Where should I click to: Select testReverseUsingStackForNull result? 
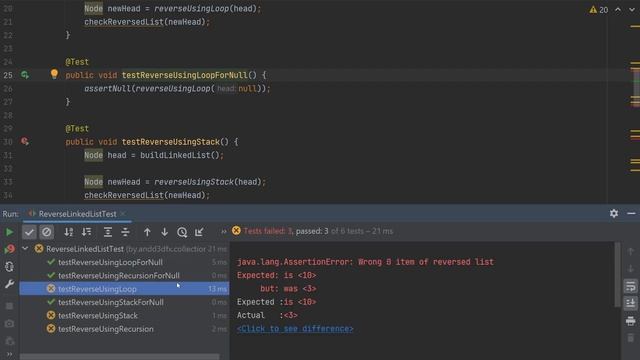pos(111,302)
